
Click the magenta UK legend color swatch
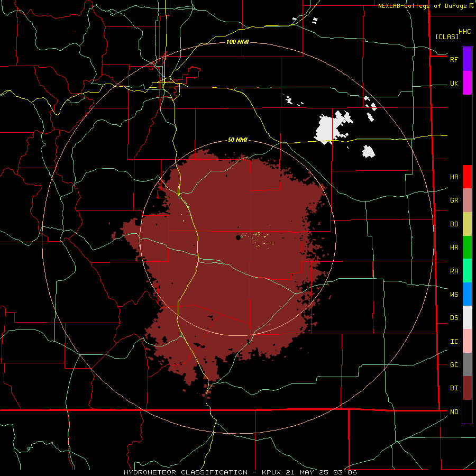click(x=467, y=83)
